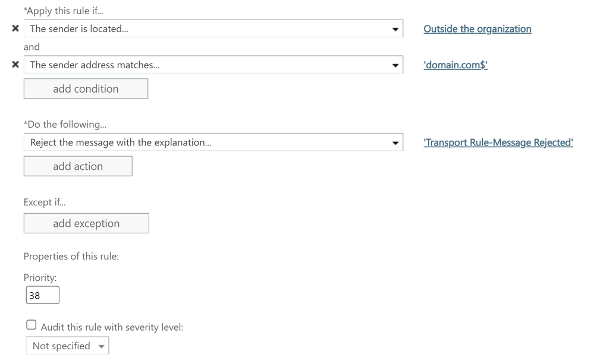Click the 'Not specified' dropdown arrow

(x=102, y=346)
